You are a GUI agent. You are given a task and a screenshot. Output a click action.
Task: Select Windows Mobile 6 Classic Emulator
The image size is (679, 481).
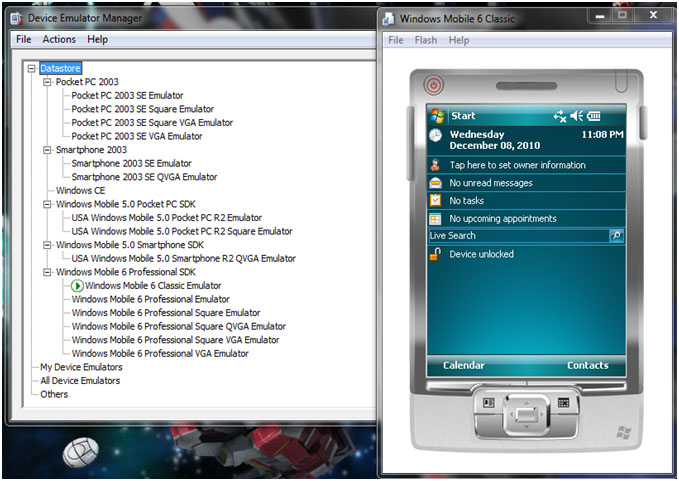tap(153, 286)
